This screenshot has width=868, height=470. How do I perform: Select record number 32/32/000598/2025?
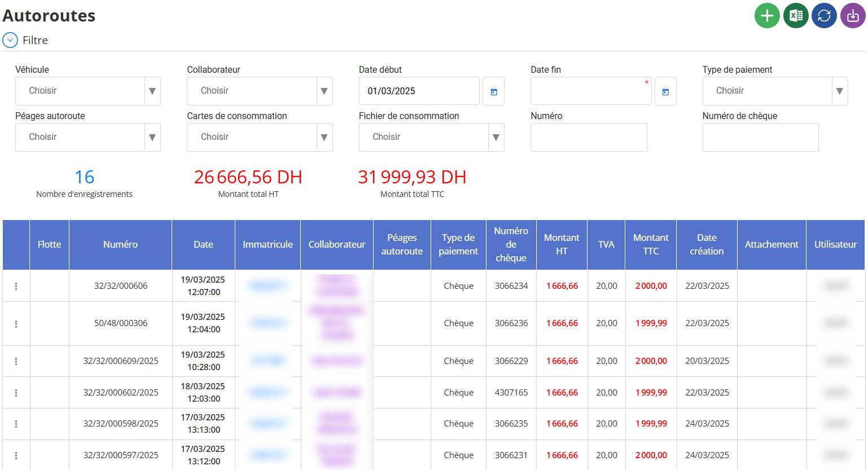click(x=121, y=424)
